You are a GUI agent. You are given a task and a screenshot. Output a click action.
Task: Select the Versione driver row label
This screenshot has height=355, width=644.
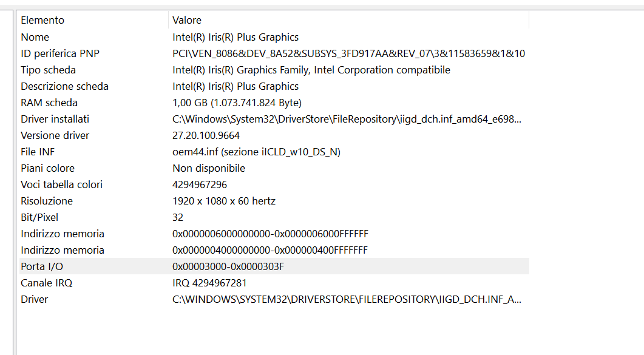pyautogui.click(x=55, y=135)
